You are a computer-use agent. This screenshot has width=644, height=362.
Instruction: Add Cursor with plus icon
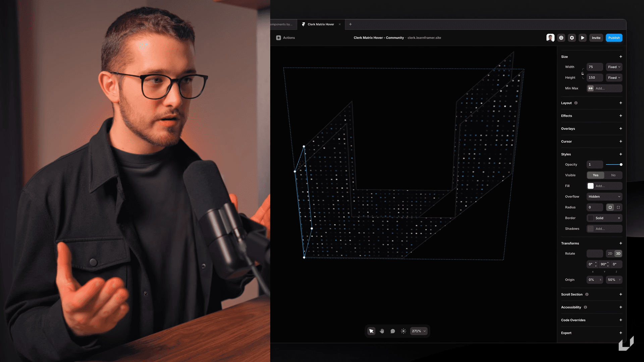[621, 141]
